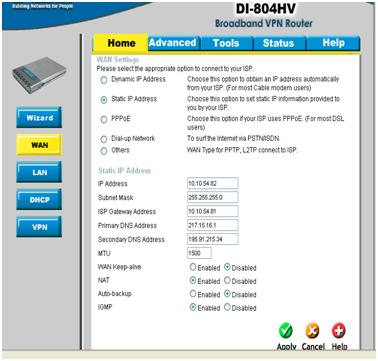The image size is (378, 361).
Task: Open the VPN settings button
Action: [x=39, y=227]
